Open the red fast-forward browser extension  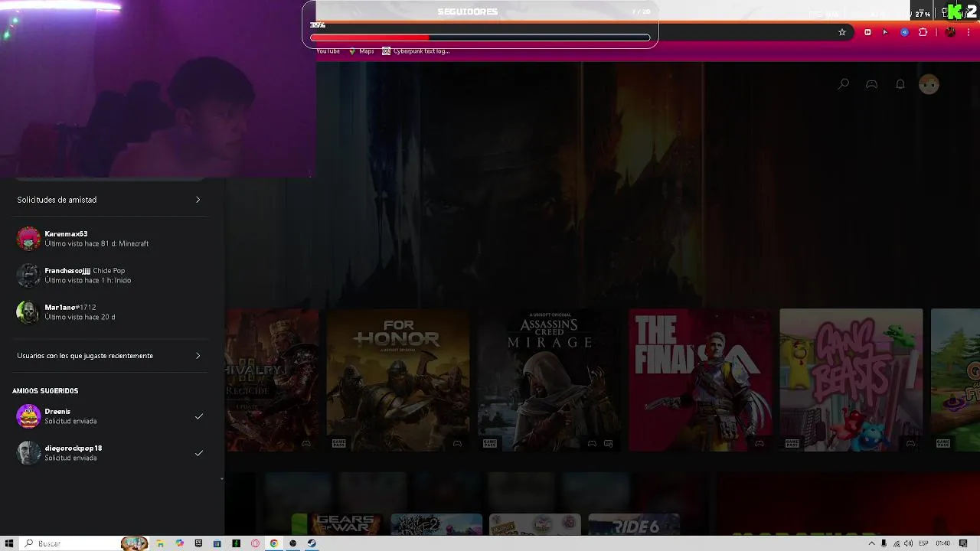coord(867,32)
